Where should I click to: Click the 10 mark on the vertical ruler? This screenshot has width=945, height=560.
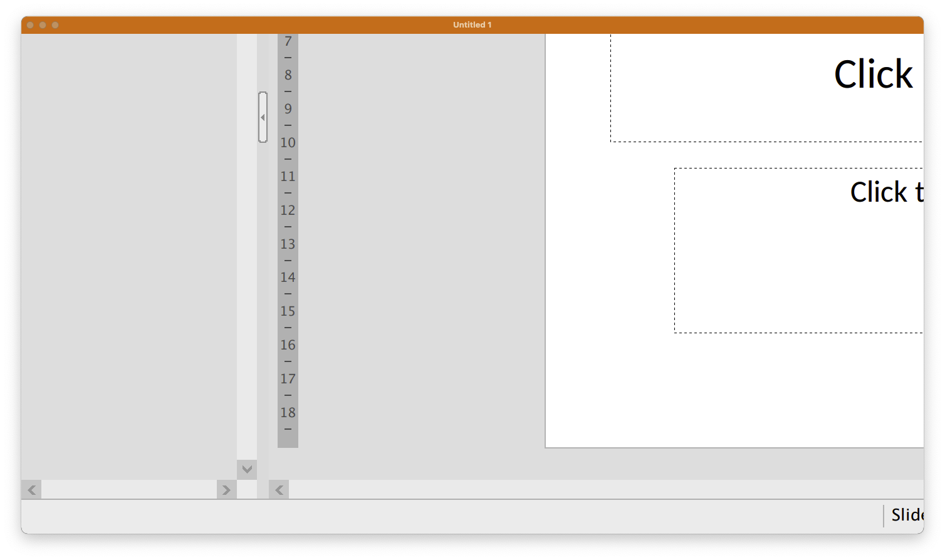tap(288, 143)
